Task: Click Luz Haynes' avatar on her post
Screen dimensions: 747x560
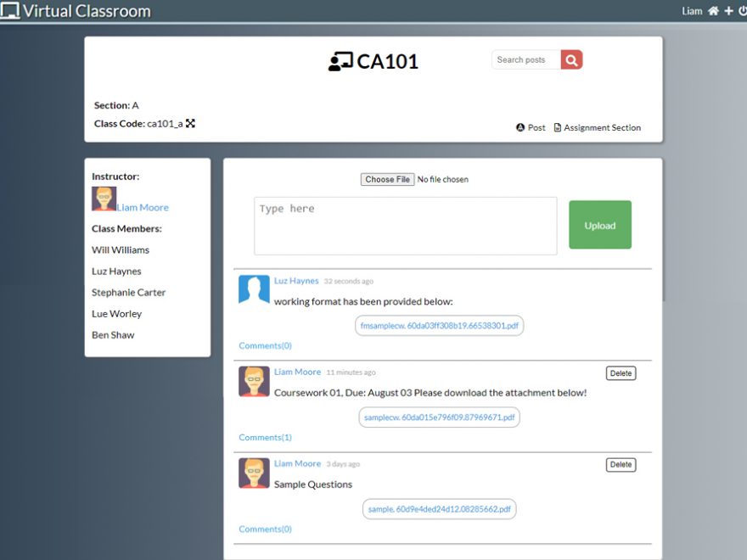Action: coord(254,289)
